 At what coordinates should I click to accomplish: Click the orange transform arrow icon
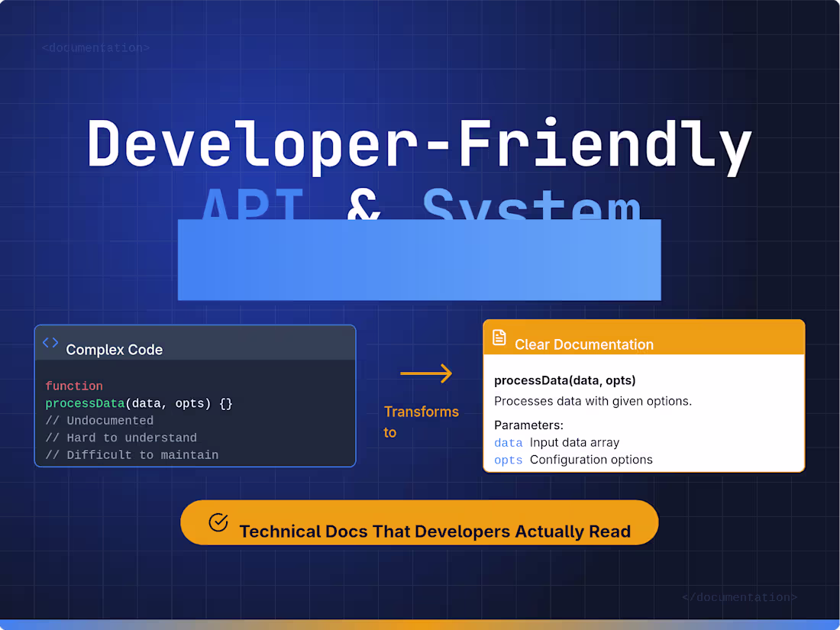click(x=426, y=373)
